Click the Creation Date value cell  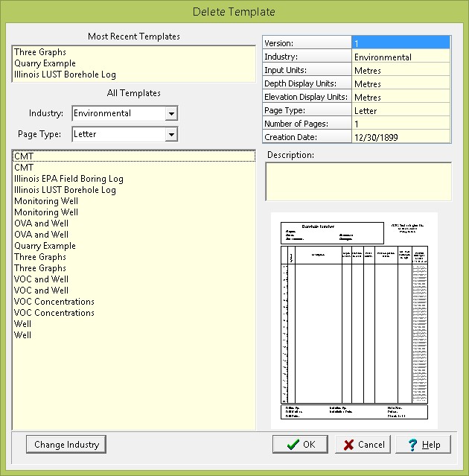tap(401, 137)
